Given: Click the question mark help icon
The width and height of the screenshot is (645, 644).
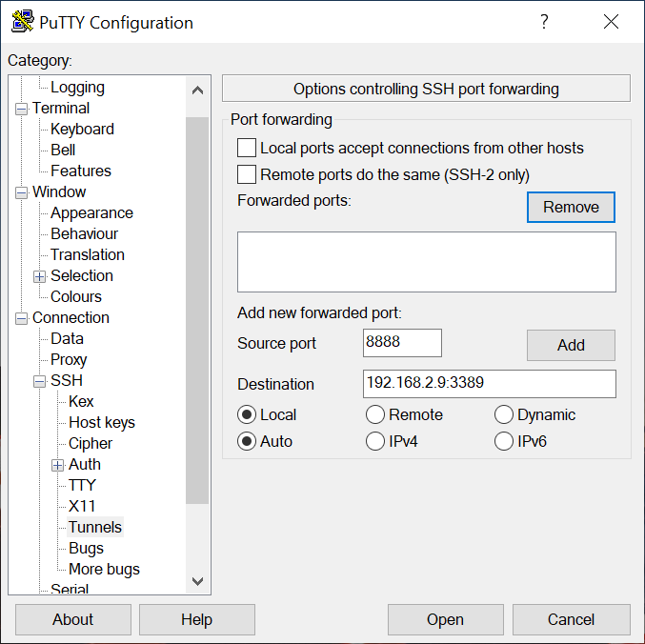Looking at the screenshot, I should pos(544,22).
